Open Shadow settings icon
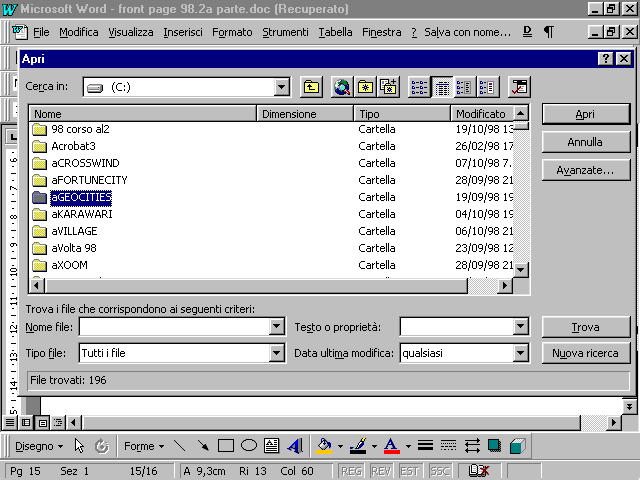The height and width of the screenshot is (480, 640). point(494,446)
